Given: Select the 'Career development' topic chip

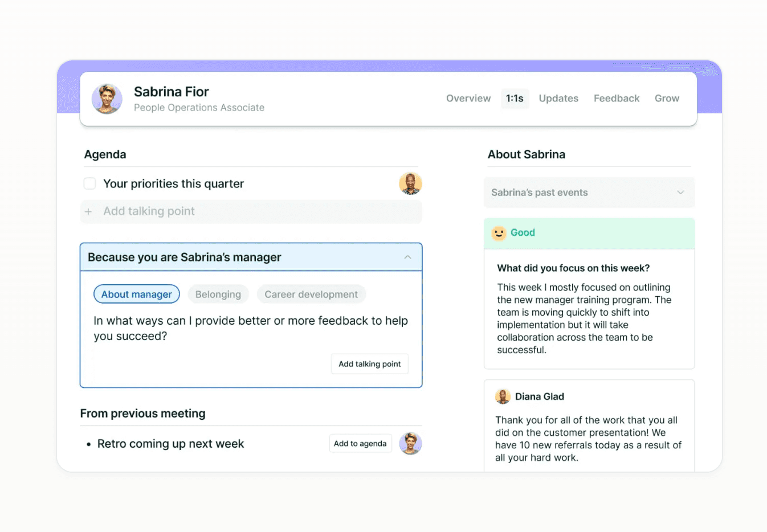Looking at the screenshot, I should point(311,294).
